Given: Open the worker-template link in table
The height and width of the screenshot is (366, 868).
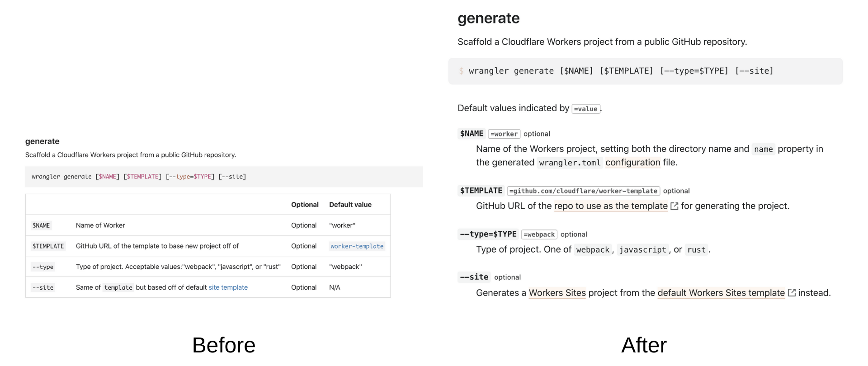Looking at the screenshot, I should (357, 246).
